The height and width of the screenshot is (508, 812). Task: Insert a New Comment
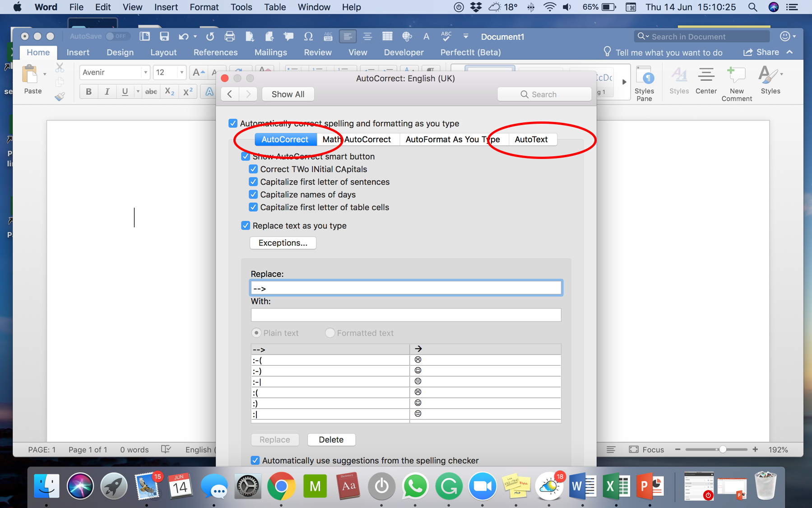pos(736,84)
